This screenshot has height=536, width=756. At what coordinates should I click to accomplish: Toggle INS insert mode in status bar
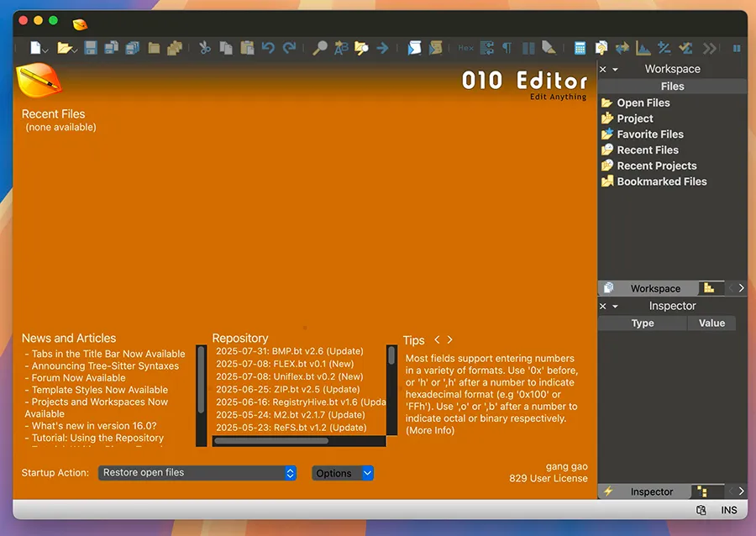coord(728,510)
